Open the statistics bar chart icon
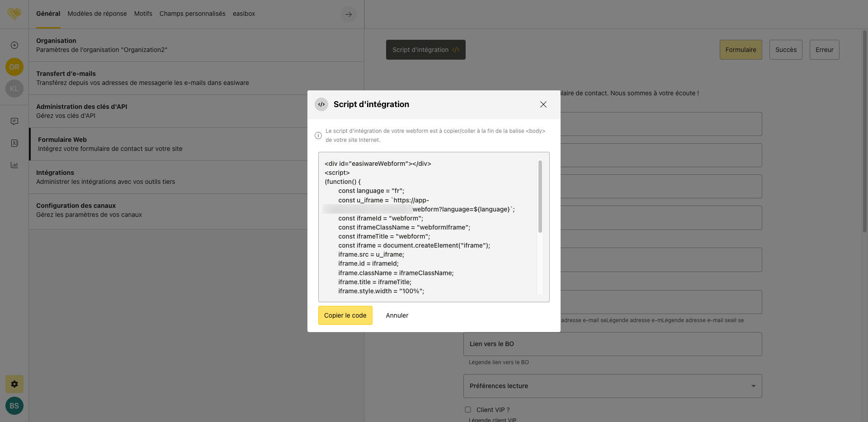 tap(14, 165)
